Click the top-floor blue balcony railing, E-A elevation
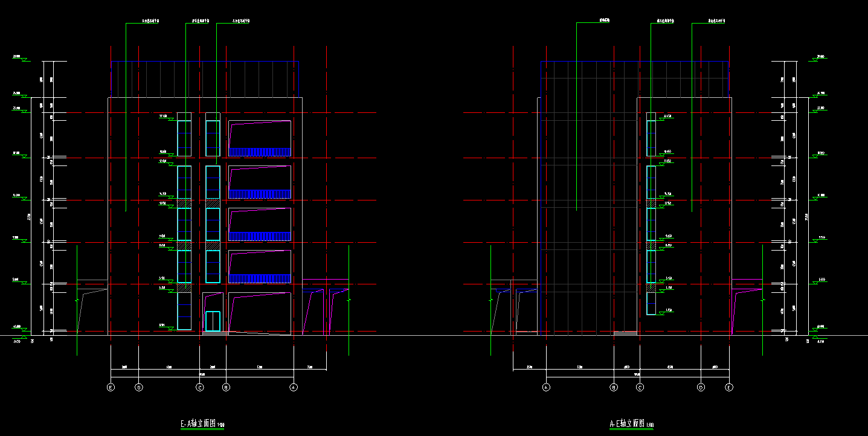868x436 pixels. coord(260,152)
